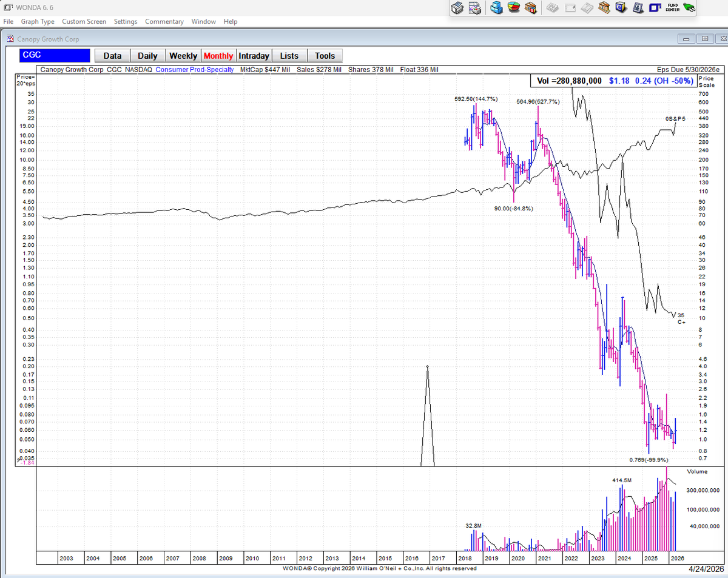Click the $1.18 current price value

click(x=619, y=81)
